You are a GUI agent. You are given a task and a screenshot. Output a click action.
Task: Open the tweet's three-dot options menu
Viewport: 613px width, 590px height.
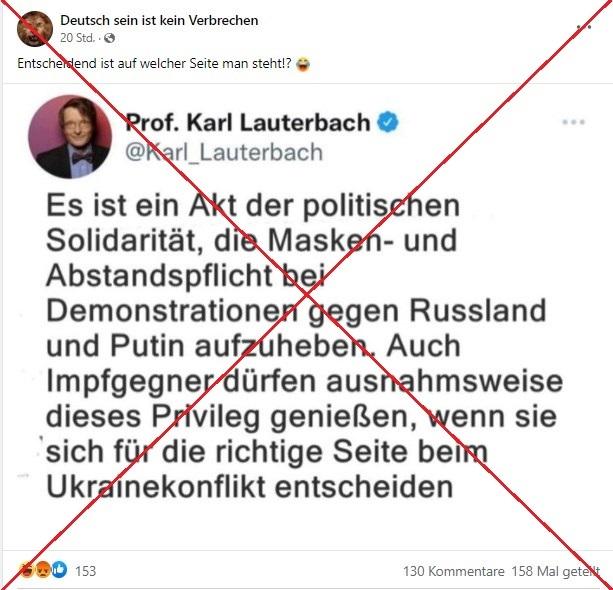574,122
